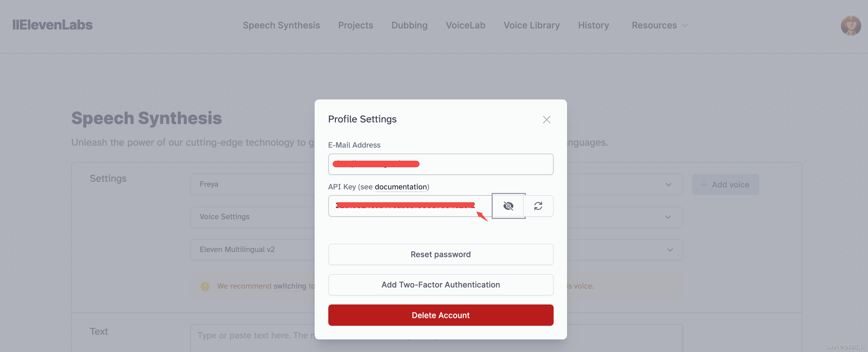Click the user avatar in header
The width and height of the screenshot is (868, 352).
[x=851, y=25]
